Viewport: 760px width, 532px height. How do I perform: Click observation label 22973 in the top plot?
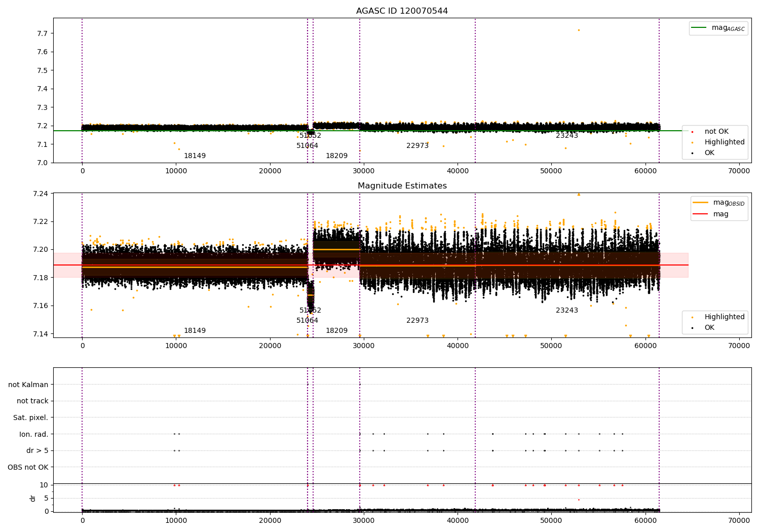pyautogui.click(x=417, y=146)
